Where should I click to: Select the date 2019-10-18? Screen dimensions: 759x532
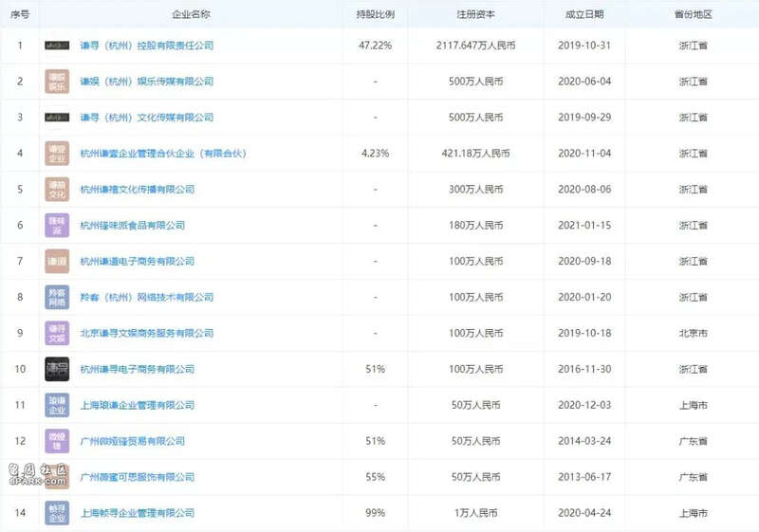(584, 333)
